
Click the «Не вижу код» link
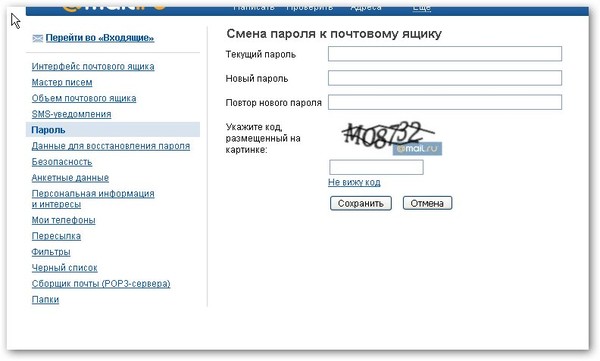[x=354, y=182]
